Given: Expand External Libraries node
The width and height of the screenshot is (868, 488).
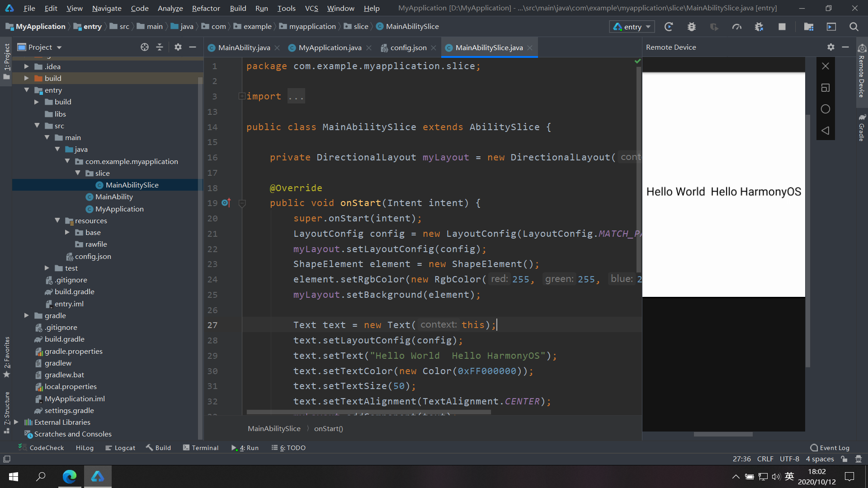Looking at the screenshot, I should click(x=16, y=422).
